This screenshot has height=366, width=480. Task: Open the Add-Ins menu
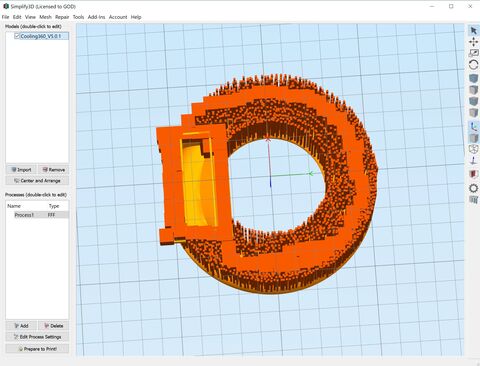click(96, 17)
